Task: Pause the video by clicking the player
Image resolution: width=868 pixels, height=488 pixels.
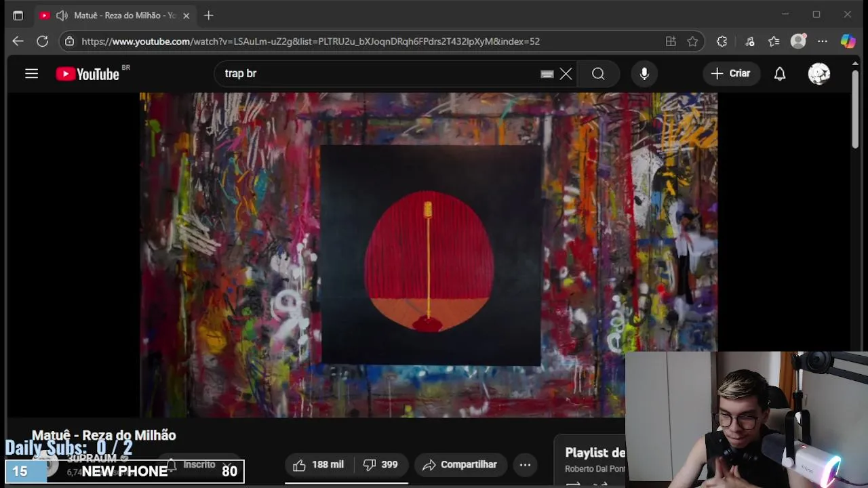Action: coord(428,255)
